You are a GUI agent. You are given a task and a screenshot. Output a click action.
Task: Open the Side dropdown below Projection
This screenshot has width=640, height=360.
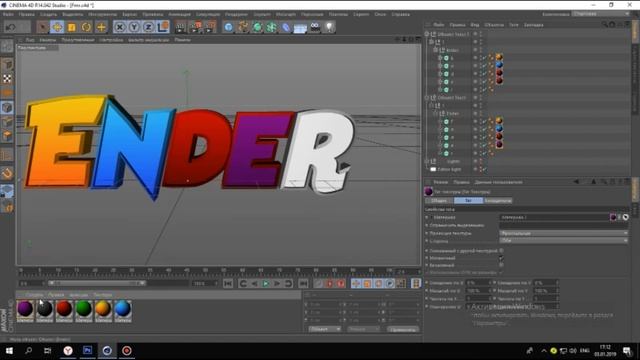point(564,240)
